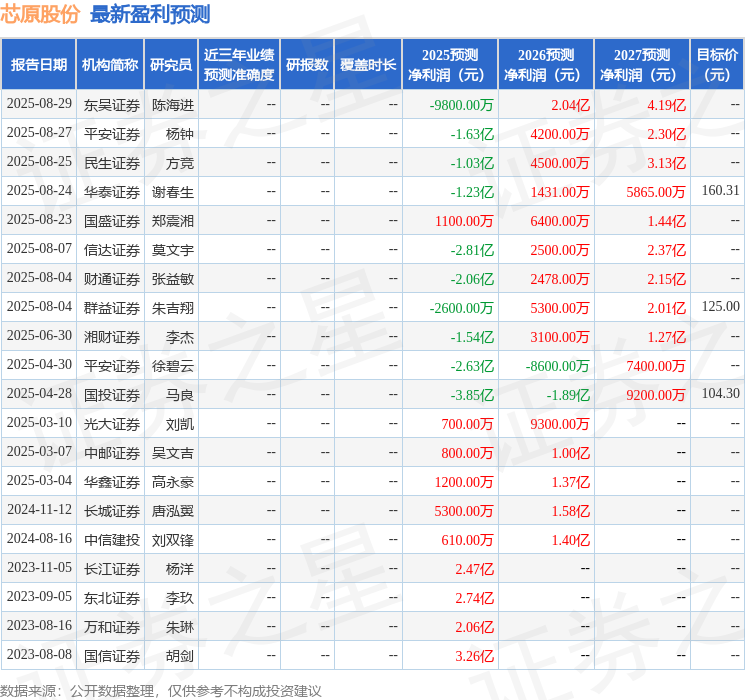Click analyst name 陈海进
The height and width of the screenshot is (700, 745).
click(x=173, y=105)
